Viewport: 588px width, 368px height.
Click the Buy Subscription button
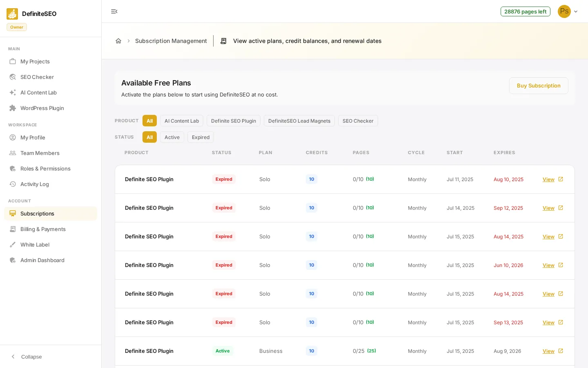click(539, 85)
